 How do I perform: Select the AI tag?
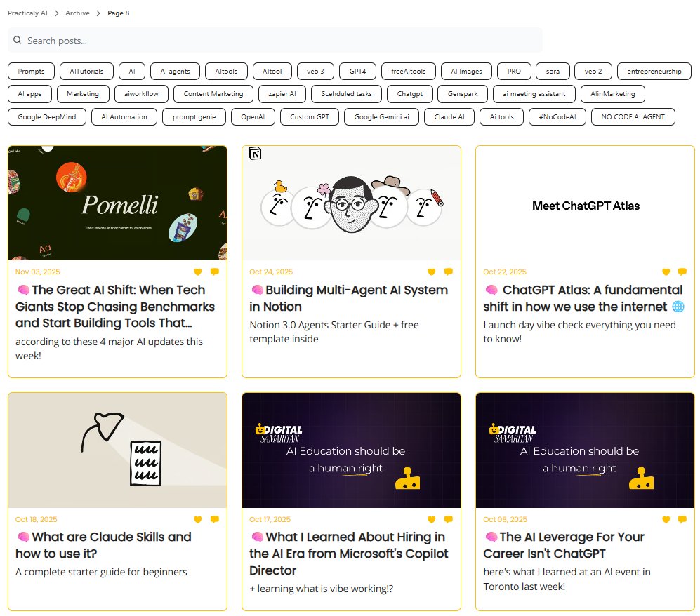coord(132,72)
